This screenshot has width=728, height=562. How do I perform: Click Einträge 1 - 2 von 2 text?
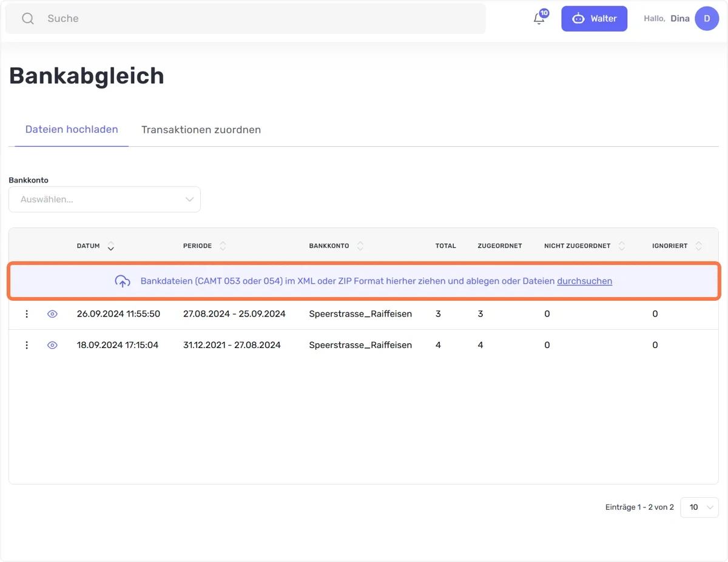(x=639, y=507)
